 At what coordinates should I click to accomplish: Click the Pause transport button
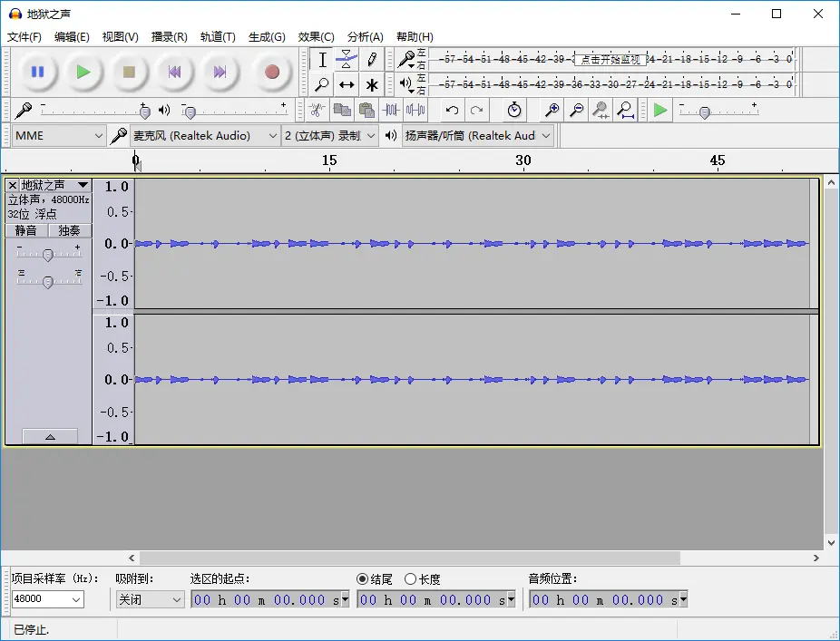[37, 72]
